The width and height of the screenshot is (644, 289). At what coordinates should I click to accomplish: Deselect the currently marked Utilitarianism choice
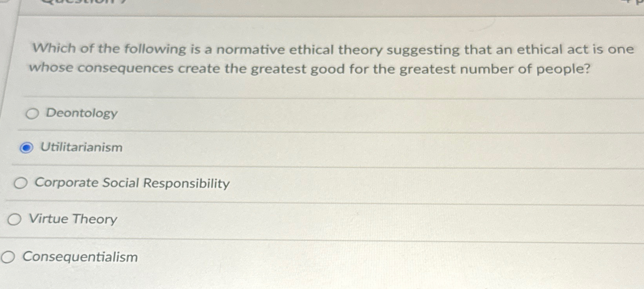point(26,148)
